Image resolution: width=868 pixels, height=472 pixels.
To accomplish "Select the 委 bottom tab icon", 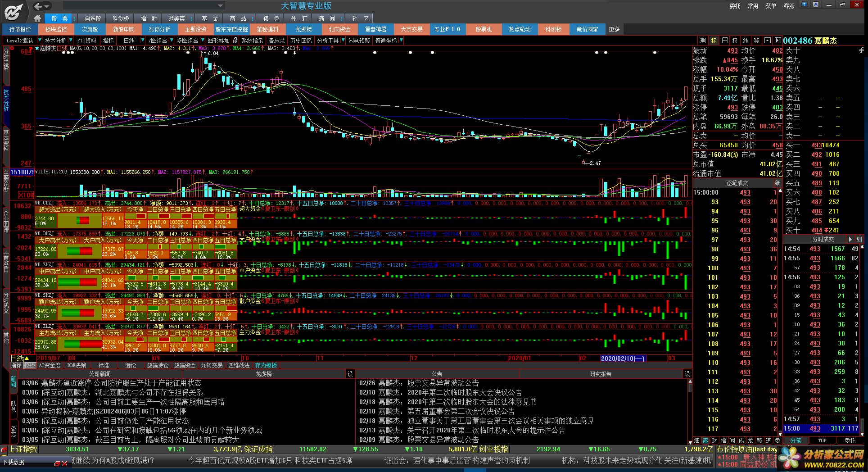I will tap(778, 440).
